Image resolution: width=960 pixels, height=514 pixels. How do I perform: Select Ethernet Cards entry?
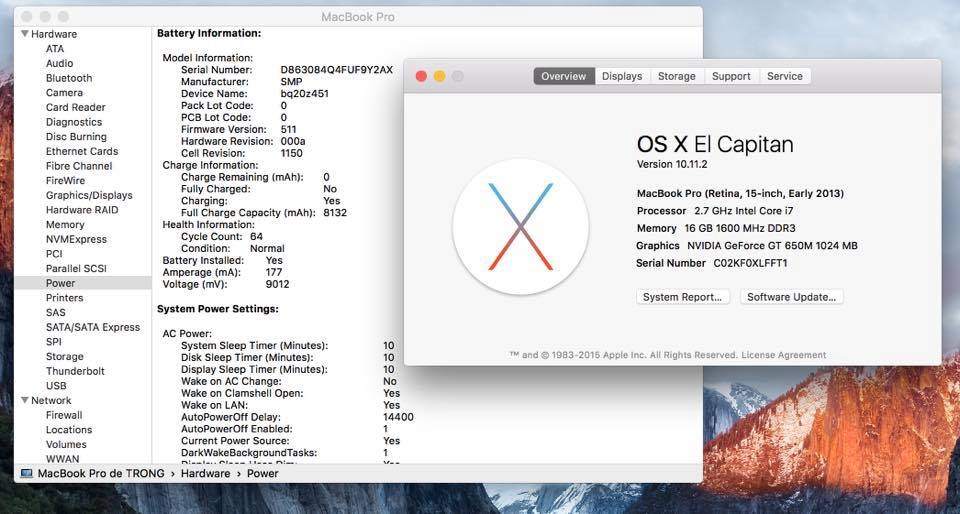[x=81, y=151]
